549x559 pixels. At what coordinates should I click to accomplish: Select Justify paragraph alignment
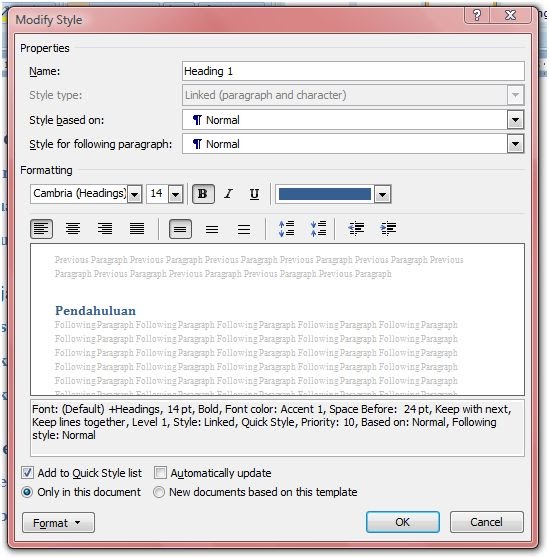tap(137, 229)
